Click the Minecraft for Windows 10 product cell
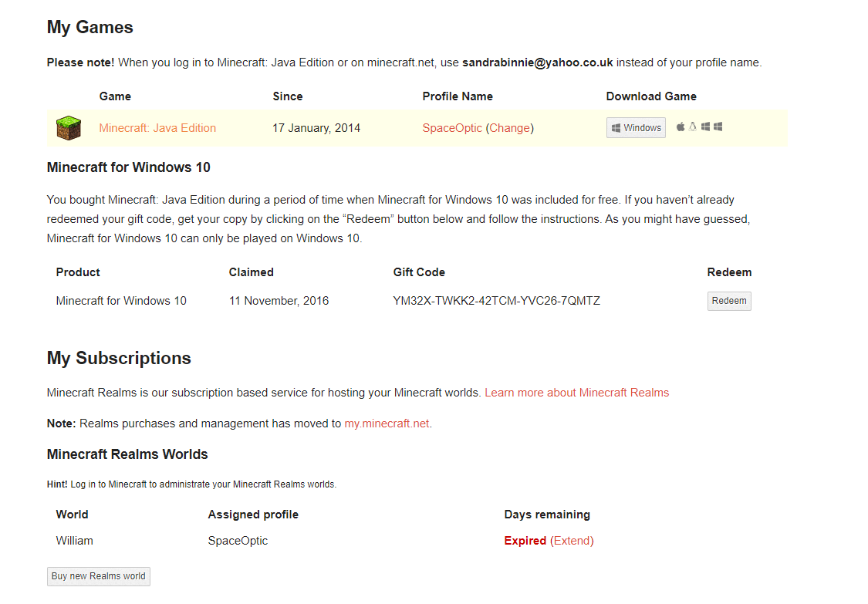Screen dimensions: 868x604 tap(121, 301)
